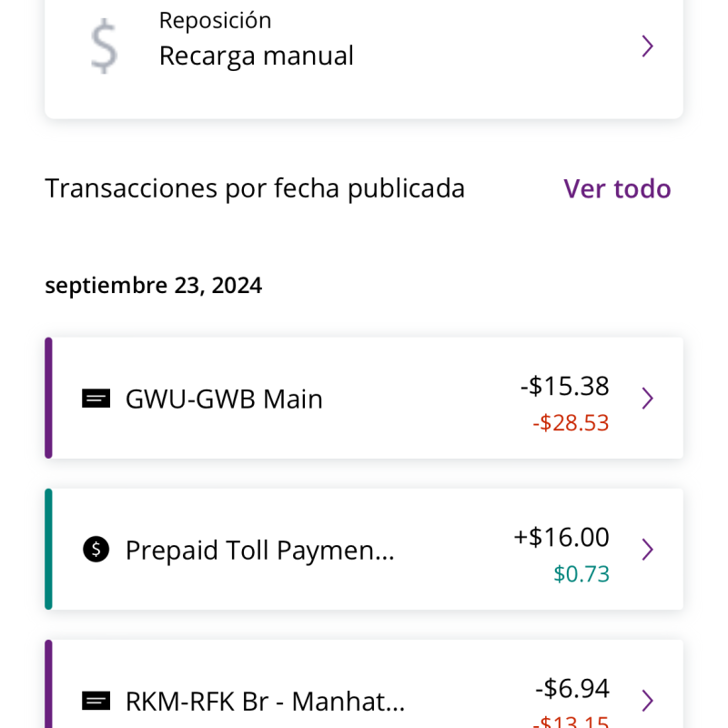Open GWU-GWB Main transaction name
728x728 pixels.
point(224,399)
